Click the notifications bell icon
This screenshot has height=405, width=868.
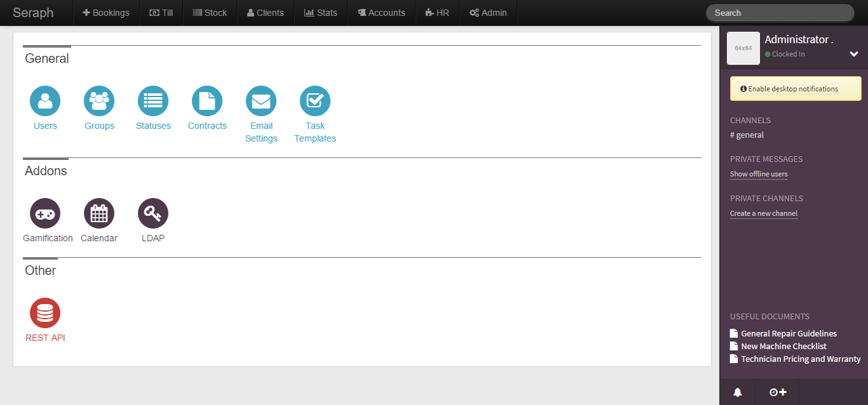click(737, 392)
